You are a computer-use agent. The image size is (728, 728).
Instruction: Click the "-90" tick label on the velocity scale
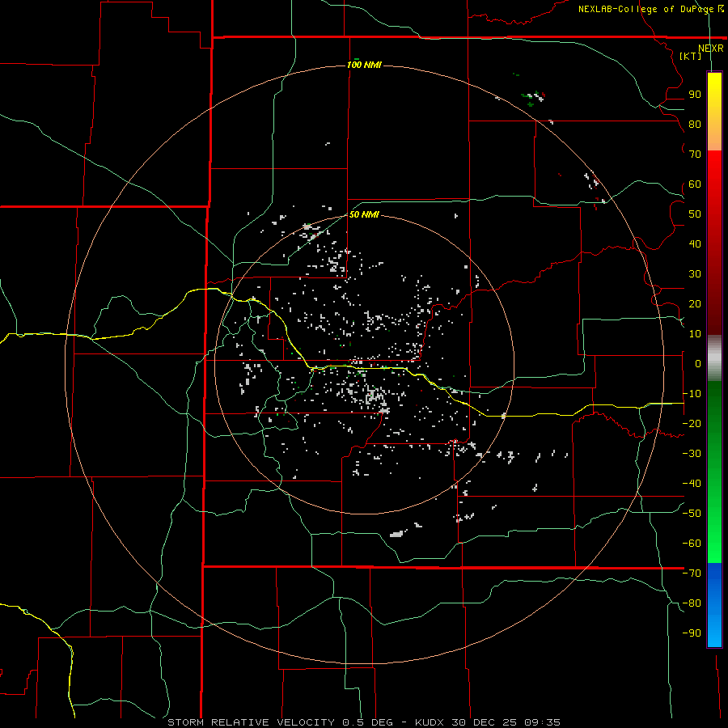pos(692,633)
